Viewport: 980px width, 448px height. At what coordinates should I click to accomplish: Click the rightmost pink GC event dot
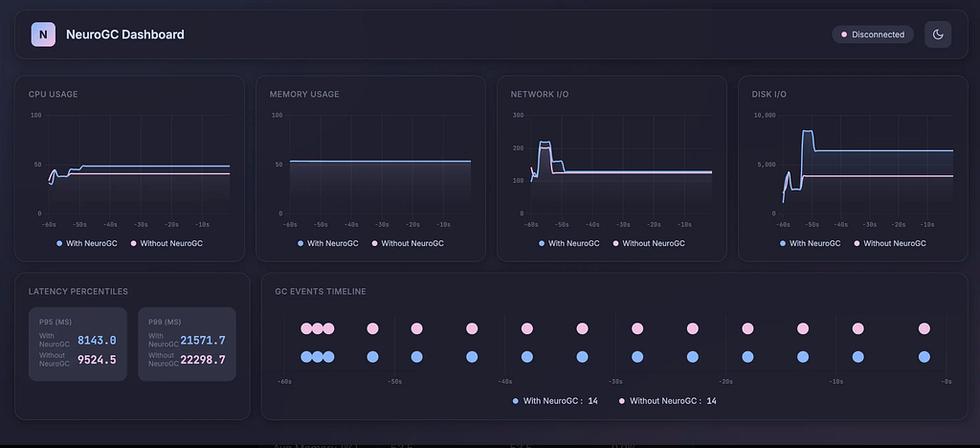point(924,328)
